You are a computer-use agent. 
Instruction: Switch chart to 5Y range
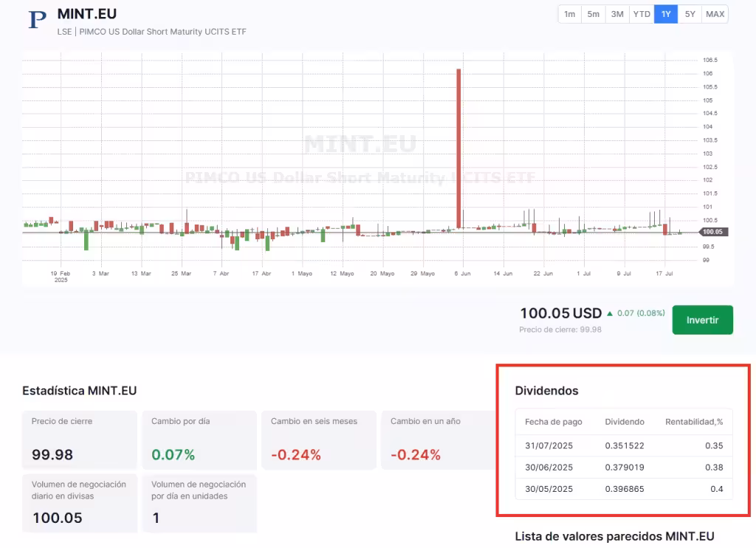690,14
